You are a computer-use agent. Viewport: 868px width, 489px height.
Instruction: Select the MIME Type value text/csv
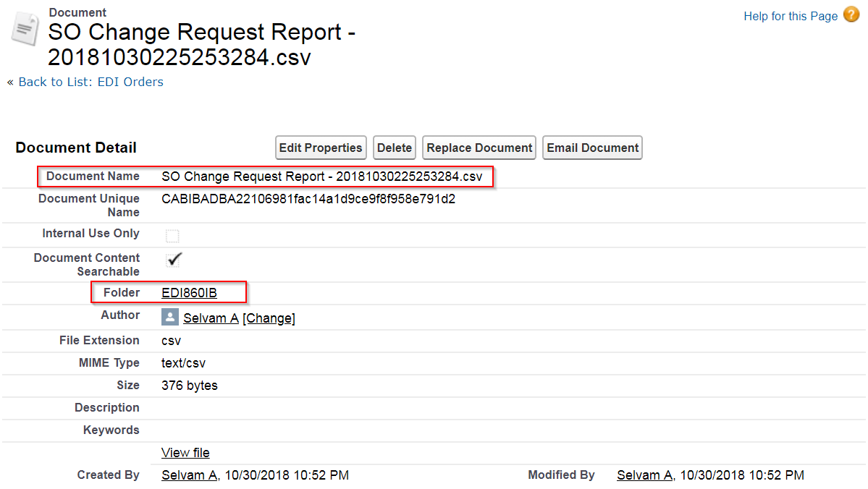pos(183,363)
